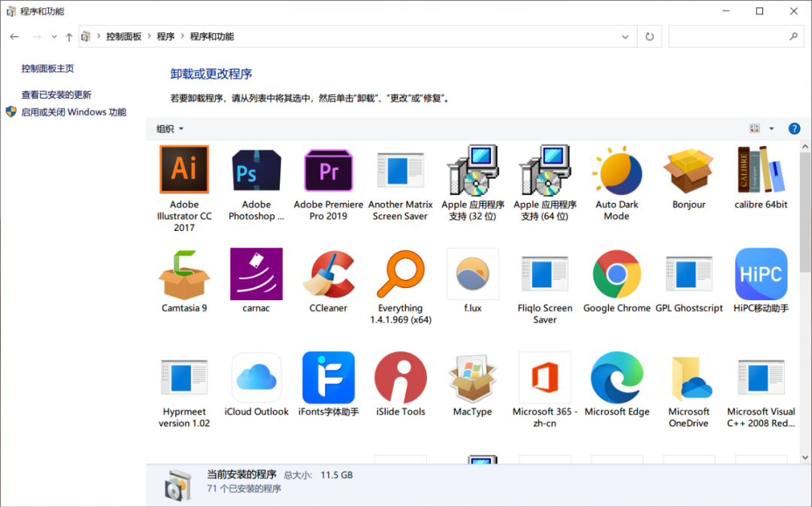Select the Bonjour box icon

[689, 171]
